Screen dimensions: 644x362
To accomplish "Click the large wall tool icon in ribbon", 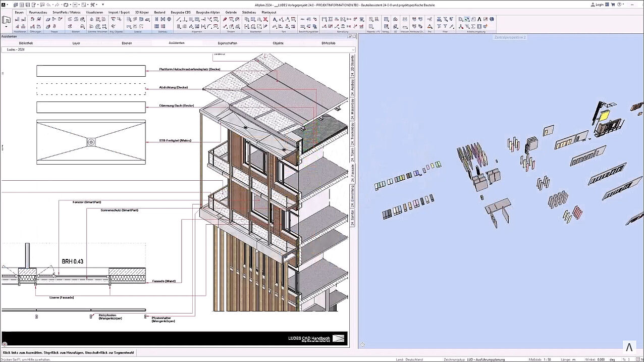I will pyautogui.click(x=7, y=19).
